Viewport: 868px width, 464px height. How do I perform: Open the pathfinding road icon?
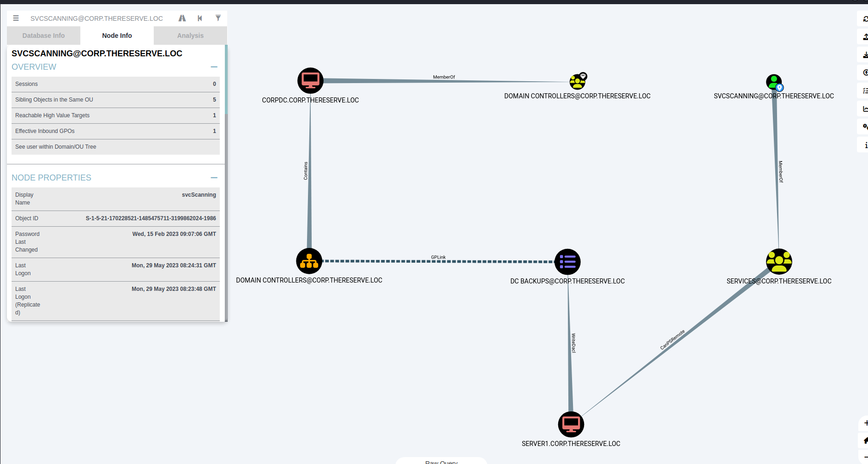click(x=182, y=18)
